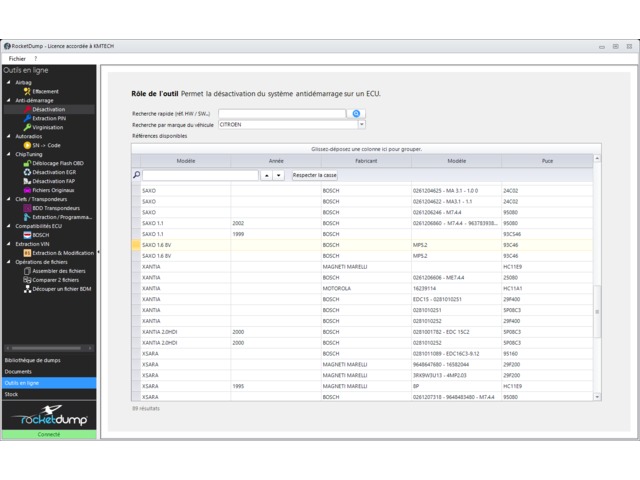Sort by Fabricant column header
The width and height of the screenshot is (640, 480).
[366, 161]
